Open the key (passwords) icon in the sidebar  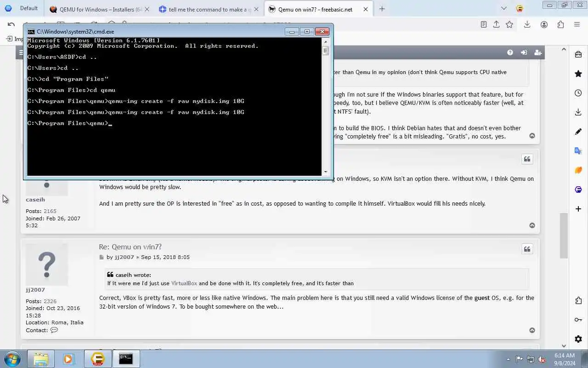(x=578, y=320)
